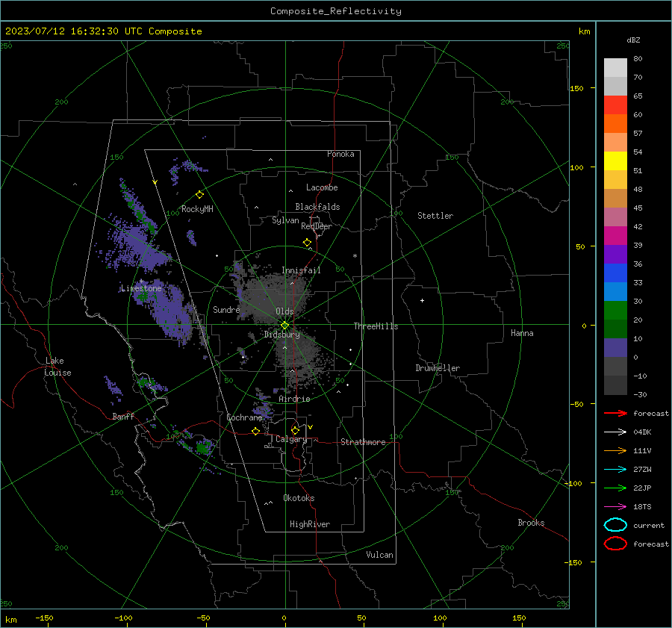Click the Didsbury city label
This screenshot has height=628, width=672.
point(281,335)
